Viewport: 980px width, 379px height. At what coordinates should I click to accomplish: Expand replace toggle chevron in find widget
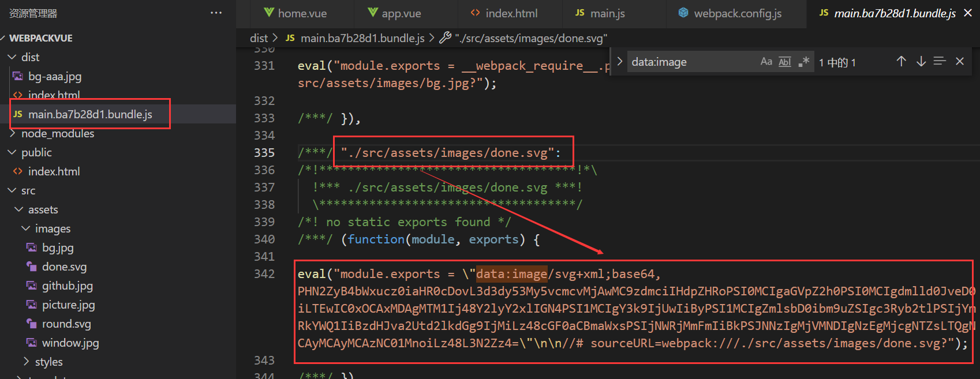tap(619, 61)
